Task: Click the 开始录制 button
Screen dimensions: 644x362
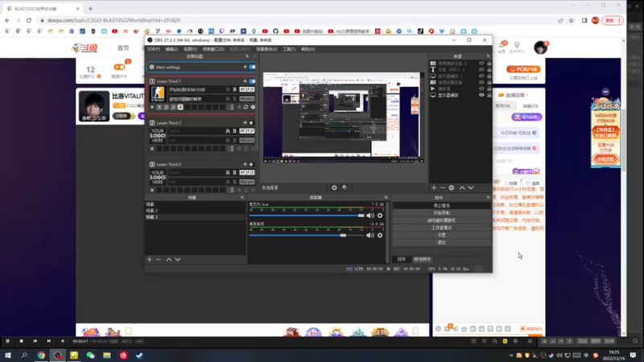Action: point(441,213)
